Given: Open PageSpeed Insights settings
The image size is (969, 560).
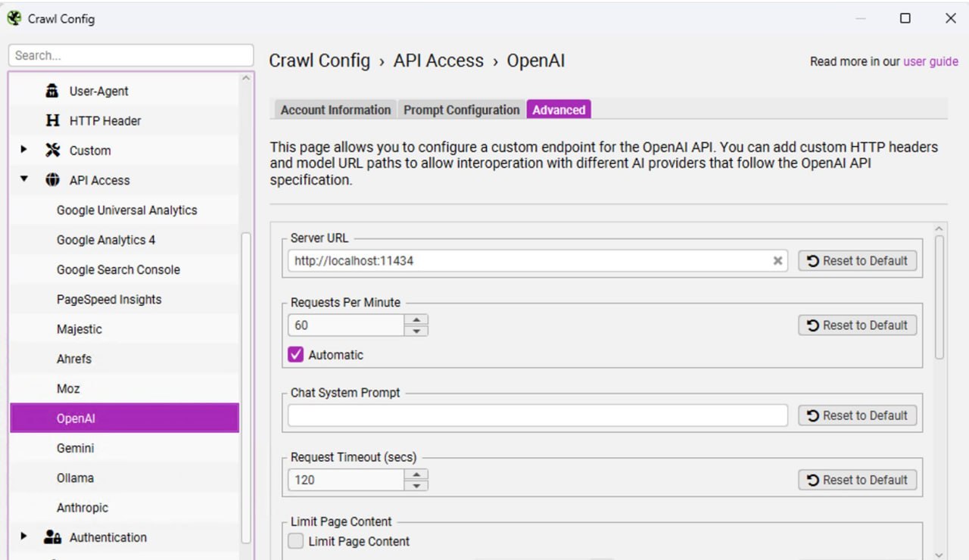Looking at the screenshot, I should pyautogui.click(x=124, y=300).
